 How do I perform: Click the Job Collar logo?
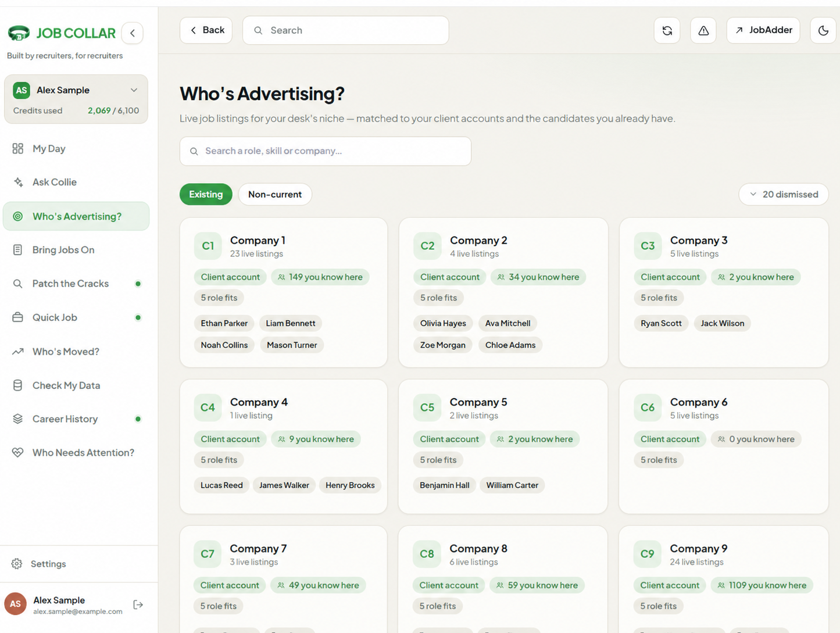(62, 33)
